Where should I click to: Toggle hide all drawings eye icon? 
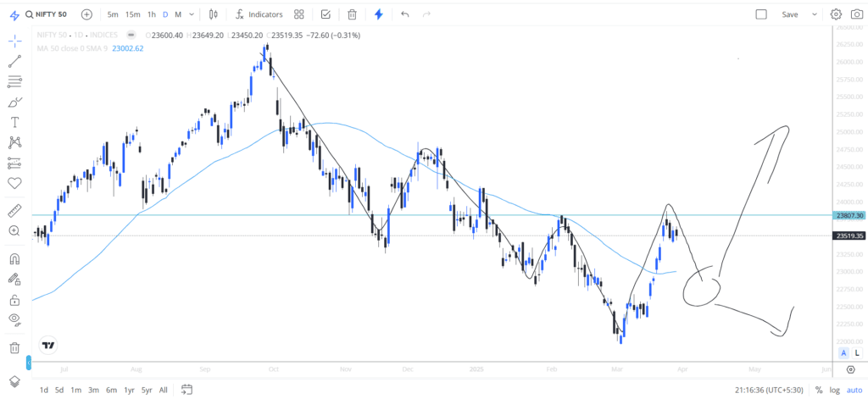(15, 319)
